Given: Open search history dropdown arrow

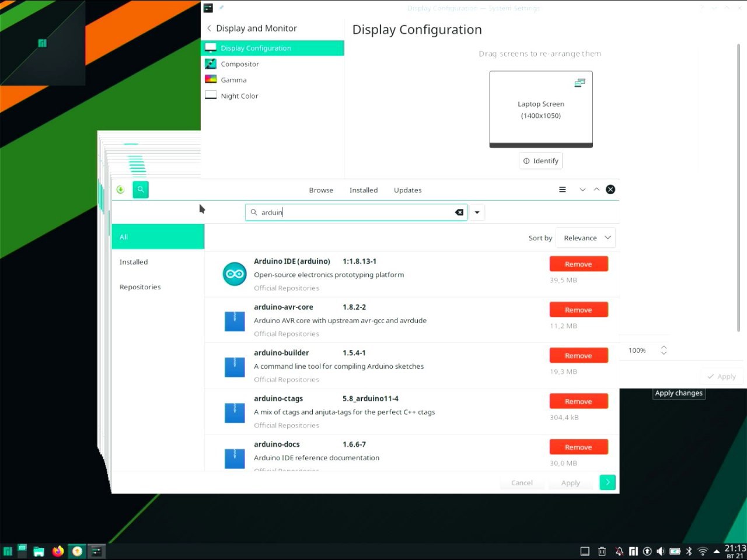Looking at the screenshot, I should [x=477, y=212].
